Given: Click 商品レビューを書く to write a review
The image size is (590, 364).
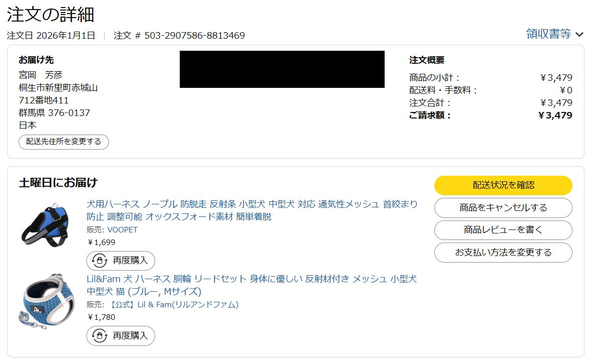Looking at the screenshot, I should [503, 230].
